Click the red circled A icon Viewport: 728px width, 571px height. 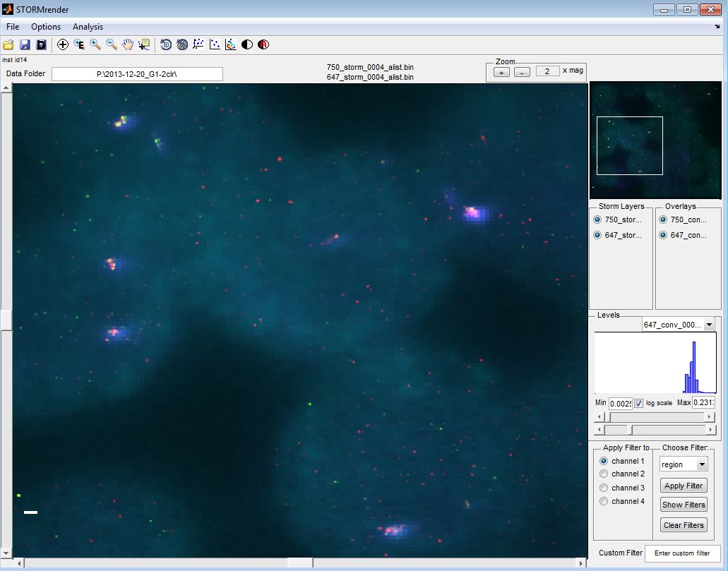tap(263, 44)
